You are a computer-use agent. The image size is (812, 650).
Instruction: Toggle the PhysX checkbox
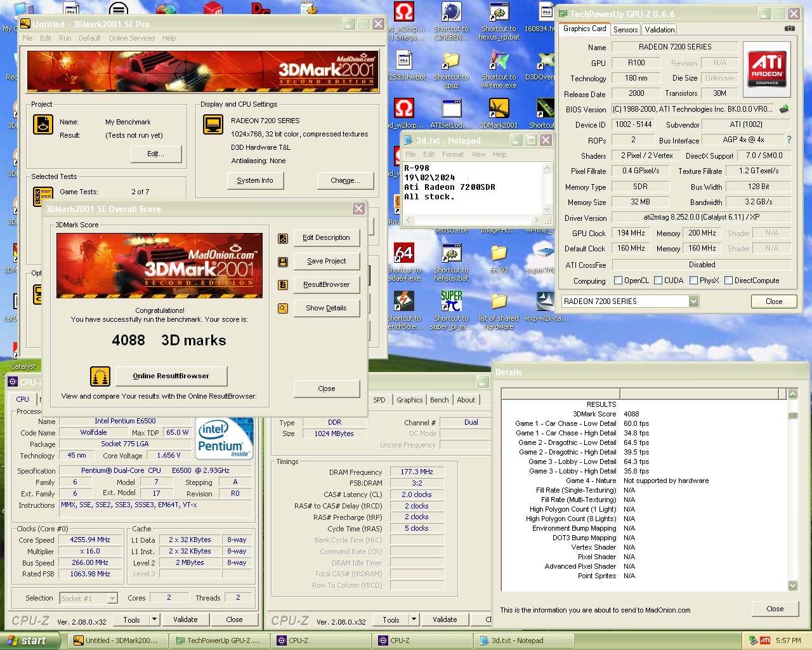[693, 280]
